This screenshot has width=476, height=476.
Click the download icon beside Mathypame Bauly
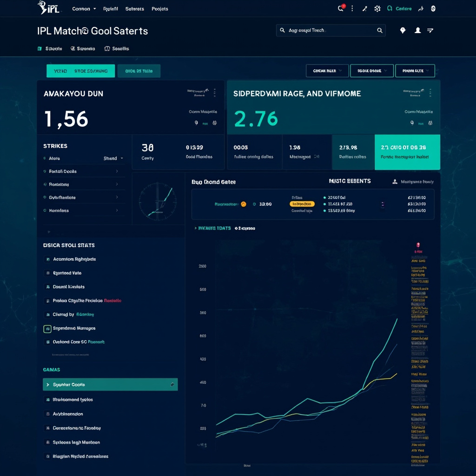395,182
